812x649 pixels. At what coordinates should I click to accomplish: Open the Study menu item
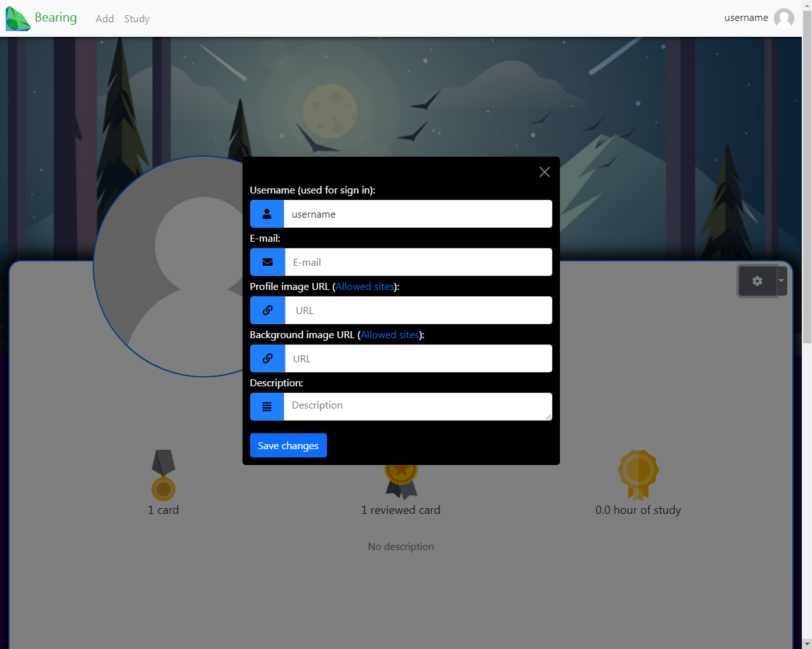(136, 18)
